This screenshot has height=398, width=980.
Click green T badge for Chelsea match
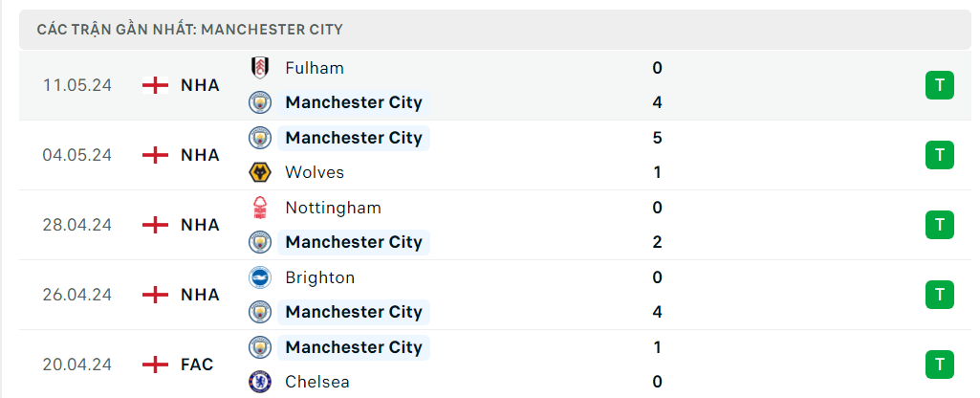click(939, 365)
